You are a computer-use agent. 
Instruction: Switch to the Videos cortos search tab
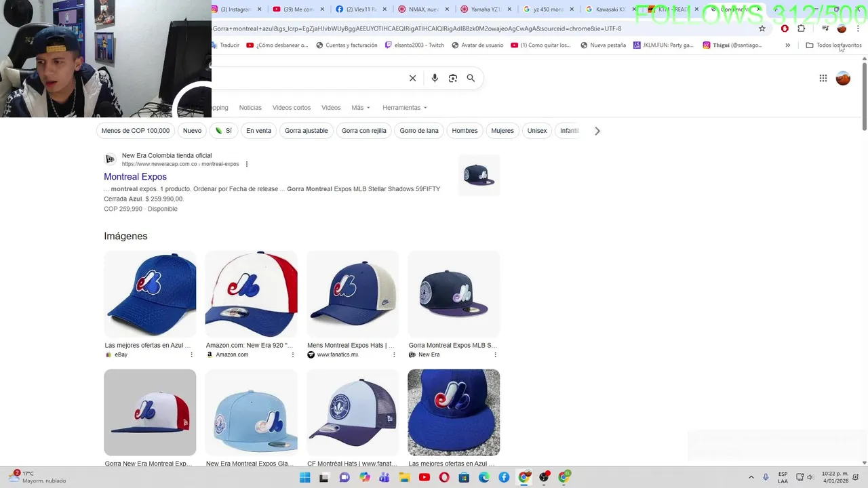click(x=292, y=108)
